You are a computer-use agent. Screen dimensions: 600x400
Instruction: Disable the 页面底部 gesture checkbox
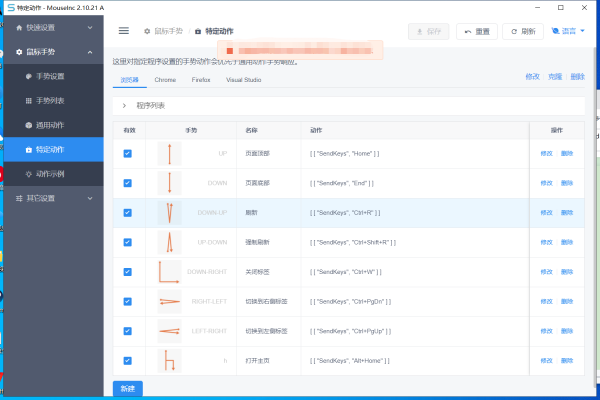[x=127, y=183]
